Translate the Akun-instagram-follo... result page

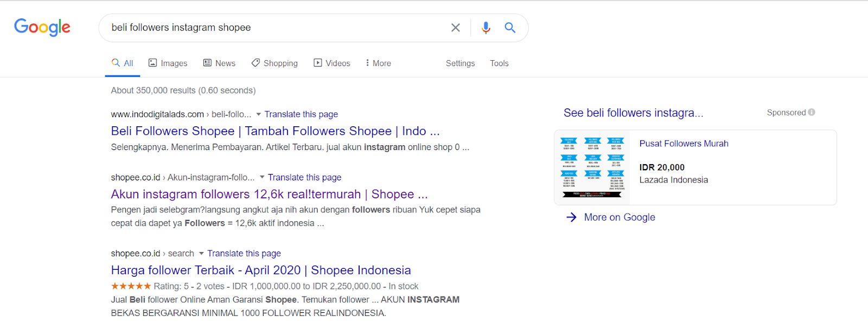pos(304,177)
